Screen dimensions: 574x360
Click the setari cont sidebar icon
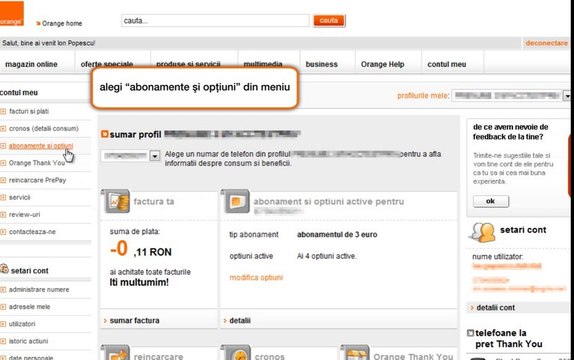pyautogui.click(x=4, y=269)
